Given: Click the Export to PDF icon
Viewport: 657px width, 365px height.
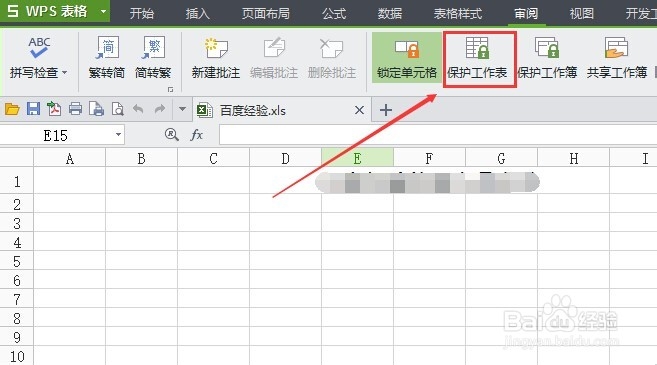Looking at the screenshot, I should (x=54, y=109).
